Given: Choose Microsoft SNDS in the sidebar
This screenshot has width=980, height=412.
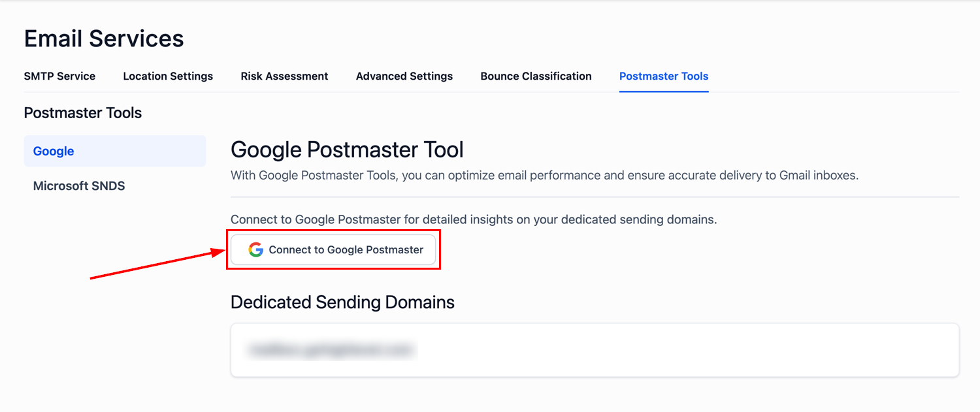Looking at the screenshot, I should click(79, 186).
